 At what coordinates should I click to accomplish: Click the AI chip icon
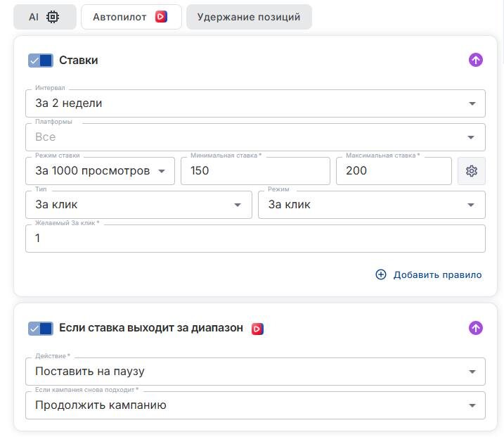53,17
